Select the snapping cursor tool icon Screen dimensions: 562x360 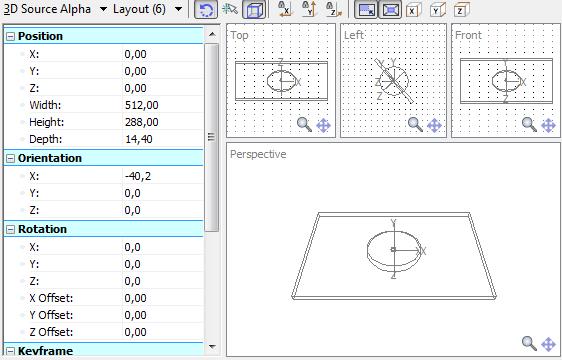(230, 9)
